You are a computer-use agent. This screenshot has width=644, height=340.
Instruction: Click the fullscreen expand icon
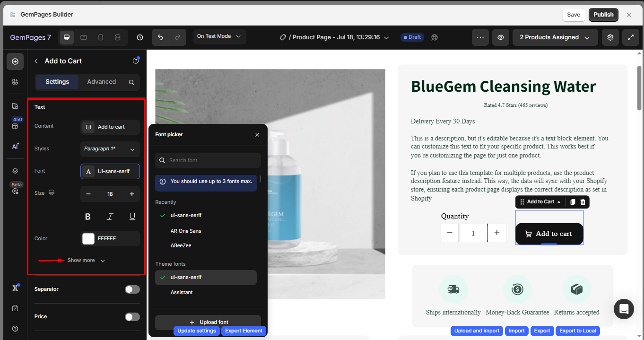click(630, 37)
